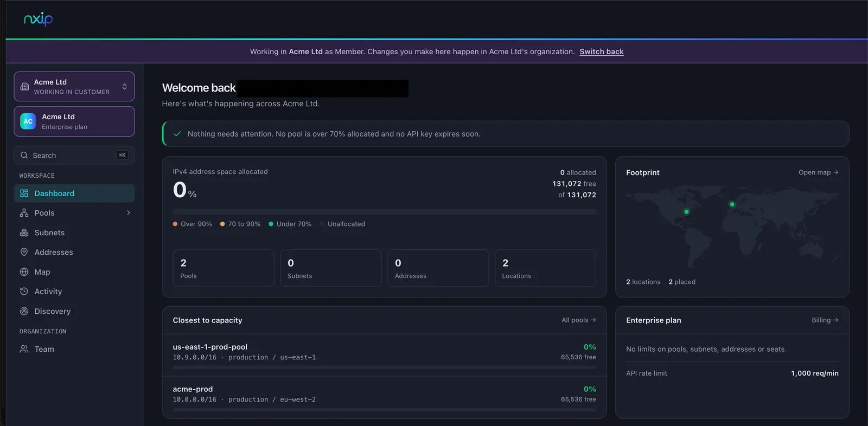
Task: Click the us-east-1-prod-pool usage bar
Action: click(x=384, y=367)
